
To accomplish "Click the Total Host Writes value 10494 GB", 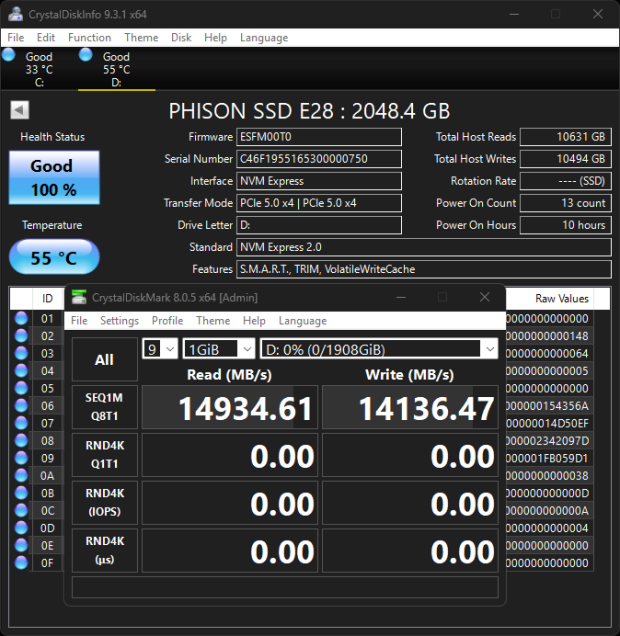I will click(566, 159).
